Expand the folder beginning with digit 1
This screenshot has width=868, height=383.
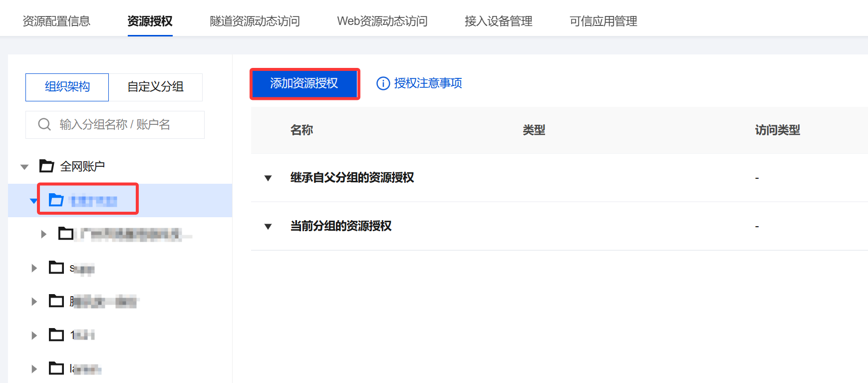(x=34, y=336)
